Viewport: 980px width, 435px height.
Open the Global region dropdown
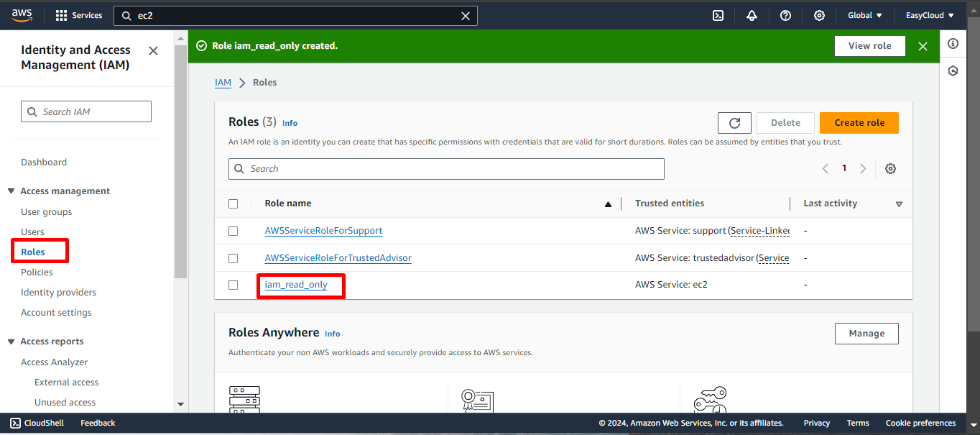pyautogui.click(x=865, y=16)
